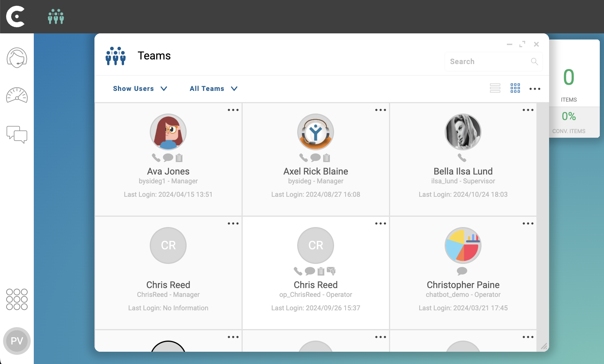Viewport: 604px width, 364px height.
Task: Click Ava Jones's chat channel icon
Action: 168,158
